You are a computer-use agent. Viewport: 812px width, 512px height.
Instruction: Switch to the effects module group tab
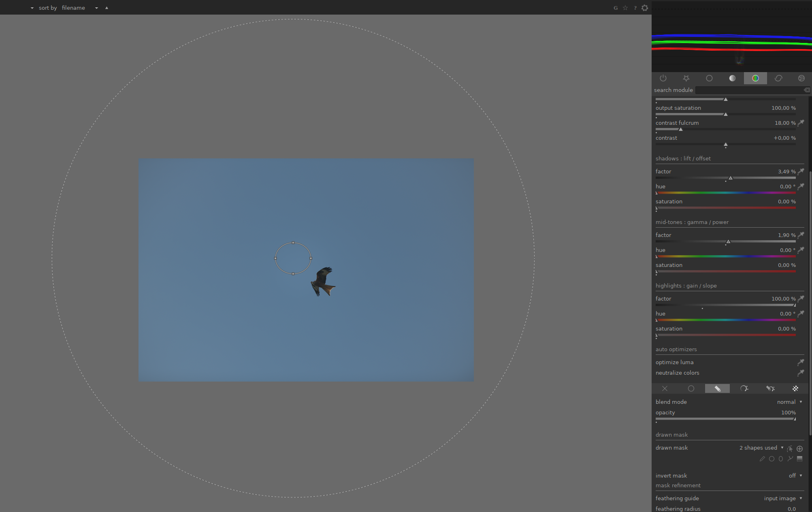[x=801, y=78]
